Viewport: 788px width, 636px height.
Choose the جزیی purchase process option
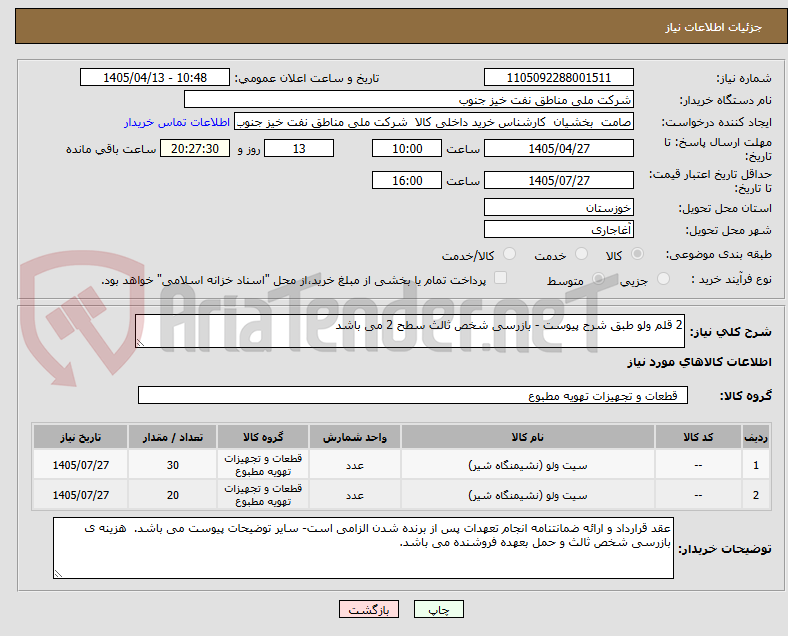pos(663,279)
